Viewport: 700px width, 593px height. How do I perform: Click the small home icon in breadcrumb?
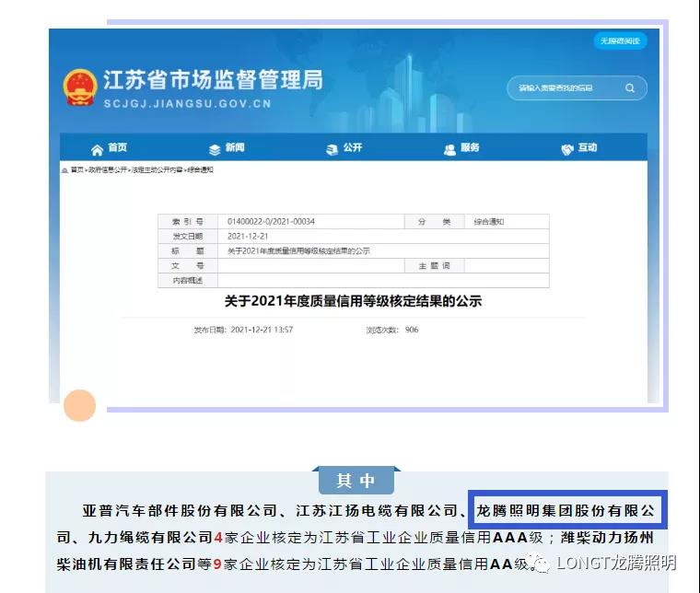coord(64,170)
